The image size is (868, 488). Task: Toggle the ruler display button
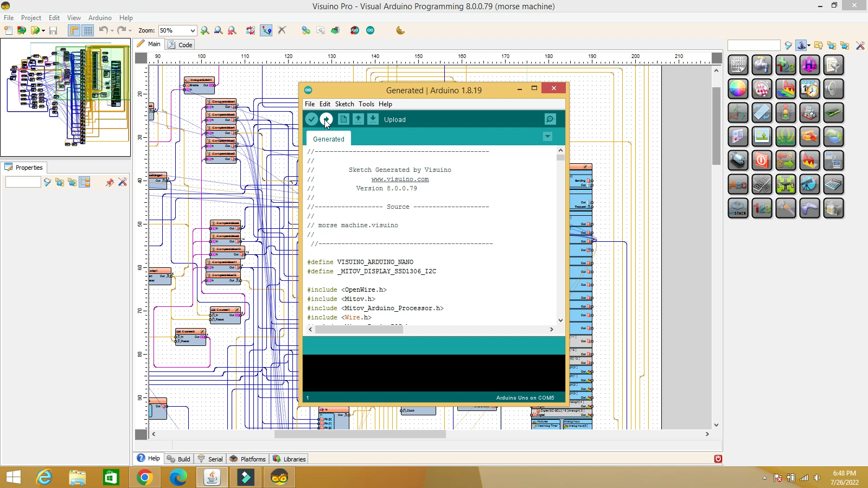tap(74, 30)
